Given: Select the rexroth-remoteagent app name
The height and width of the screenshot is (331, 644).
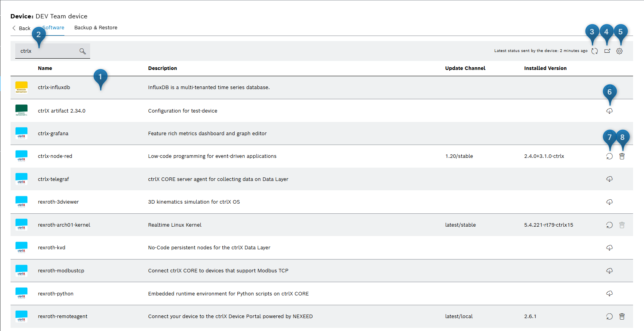Looking at the screenshot, I should pyautogui.click(x=62, y=317).
